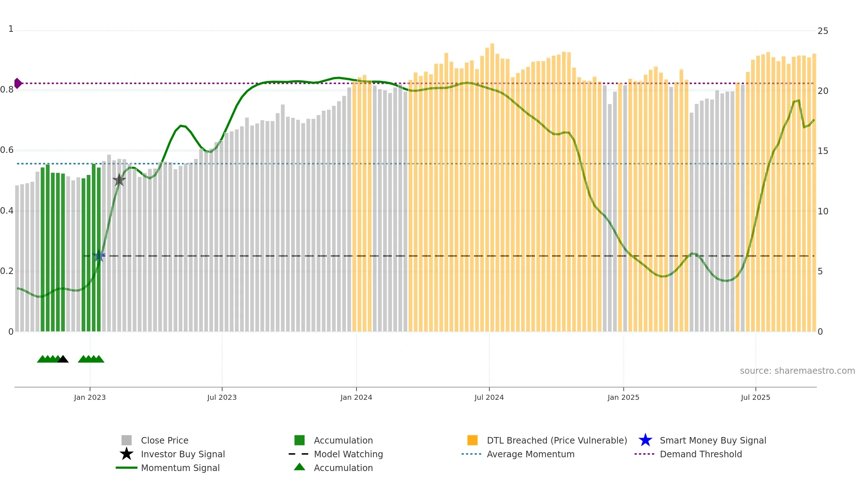Viewport: 868px width, 488px height.
Task: Click the DTL Breached orange legend swatch
Action: 472,440
